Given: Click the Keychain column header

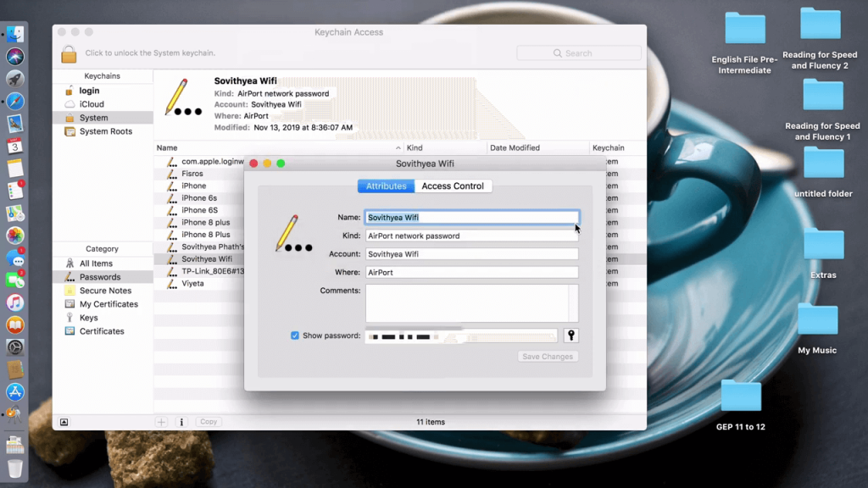Looking at the screenshot, I should [618, 147].
